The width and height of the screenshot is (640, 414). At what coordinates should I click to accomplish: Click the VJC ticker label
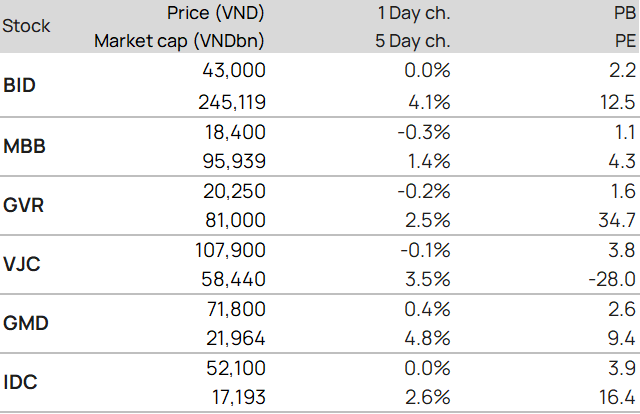(21, 265)
